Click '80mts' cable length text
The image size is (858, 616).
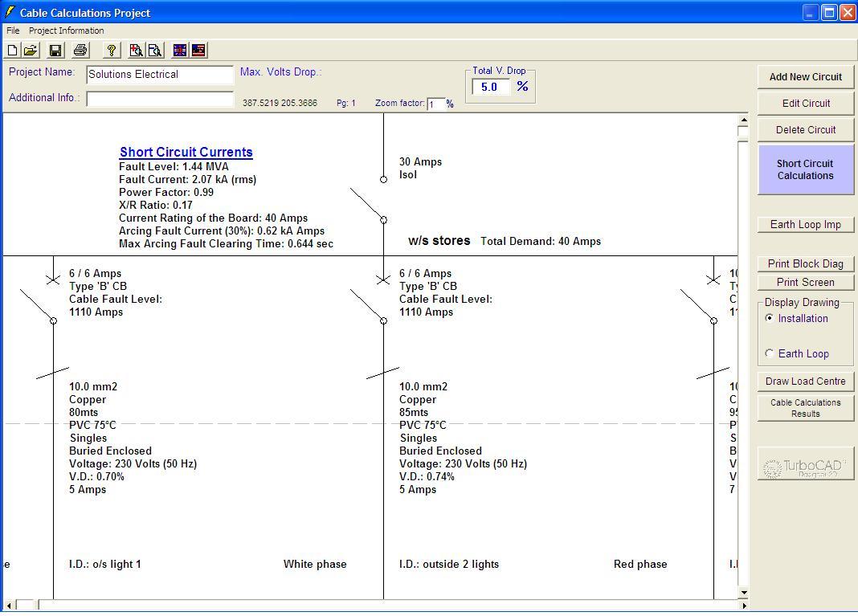click(x=84, y=413)
